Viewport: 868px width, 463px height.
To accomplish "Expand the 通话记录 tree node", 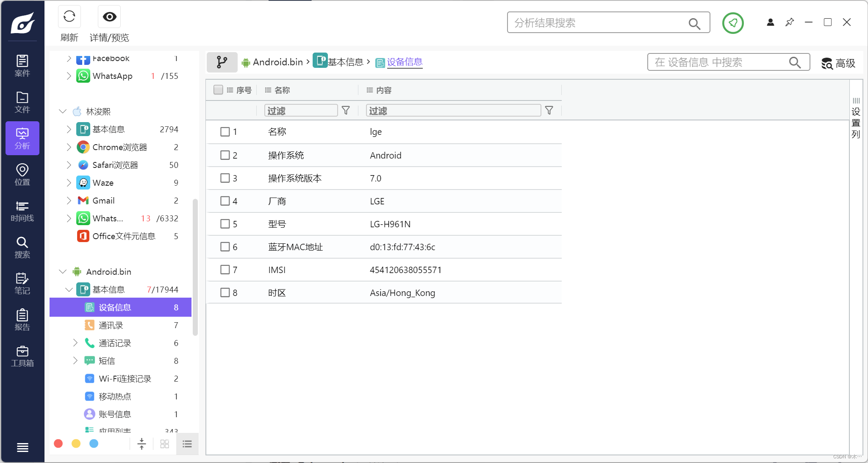I will 75,343.
